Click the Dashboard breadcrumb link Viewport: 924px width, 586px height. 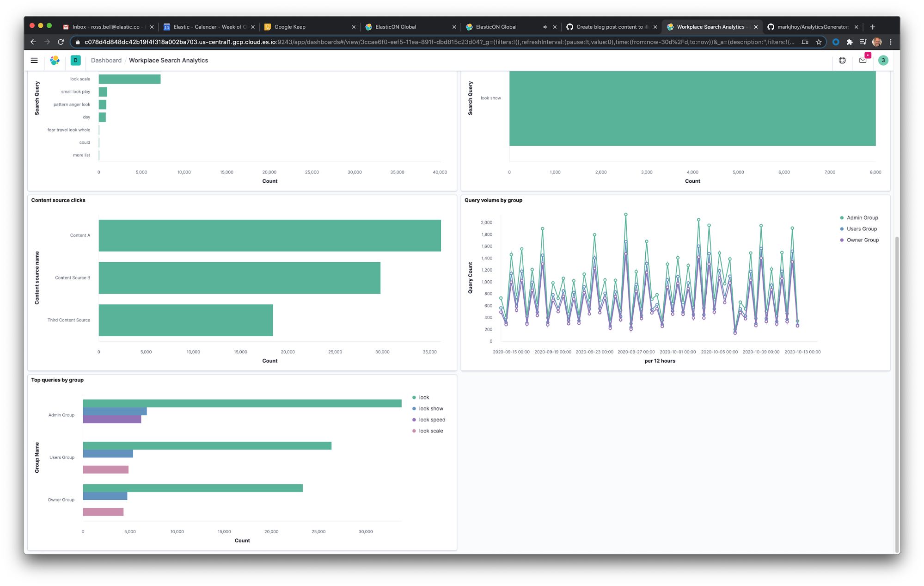coord(106,60)
